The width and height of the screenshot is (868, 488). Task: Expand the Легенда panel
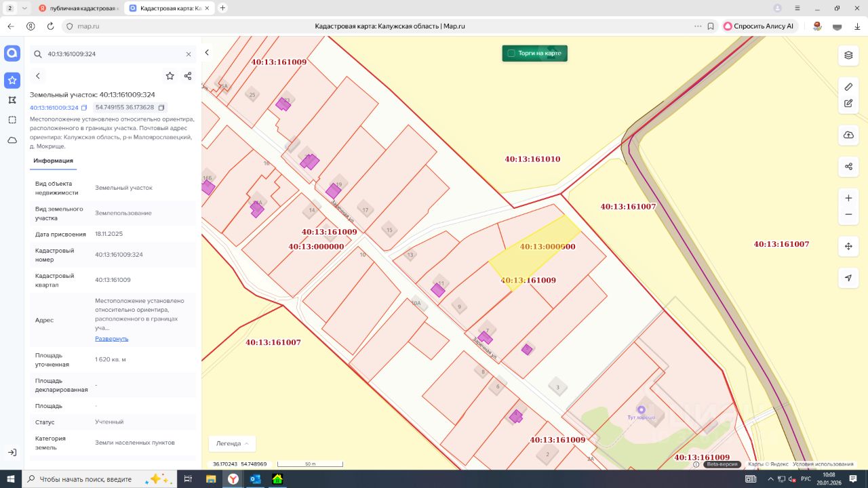232,443
